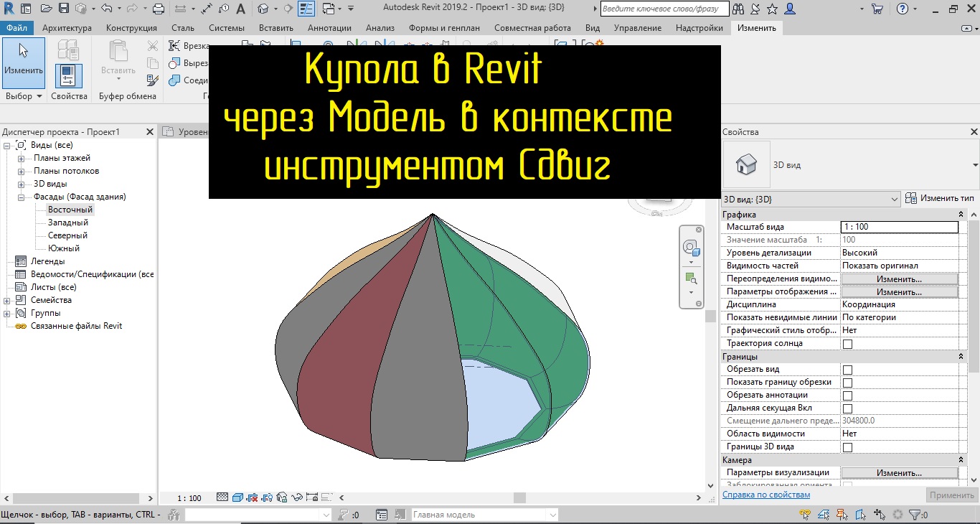Click the keyword search field in title bar
The width and height of the screenshot is (980, 524).
click(x=664, y=9)
